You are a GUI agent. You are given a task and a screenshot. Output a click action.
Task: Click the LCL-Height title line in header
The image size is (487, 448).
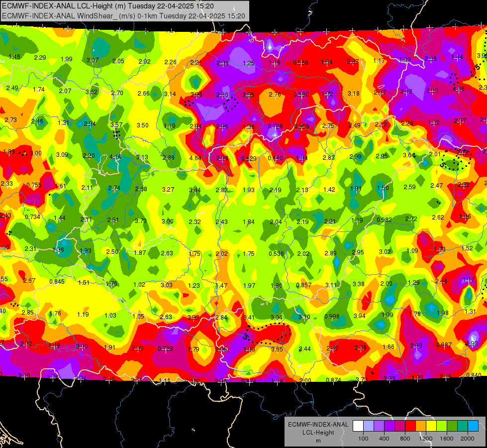(x=108, y=6)
